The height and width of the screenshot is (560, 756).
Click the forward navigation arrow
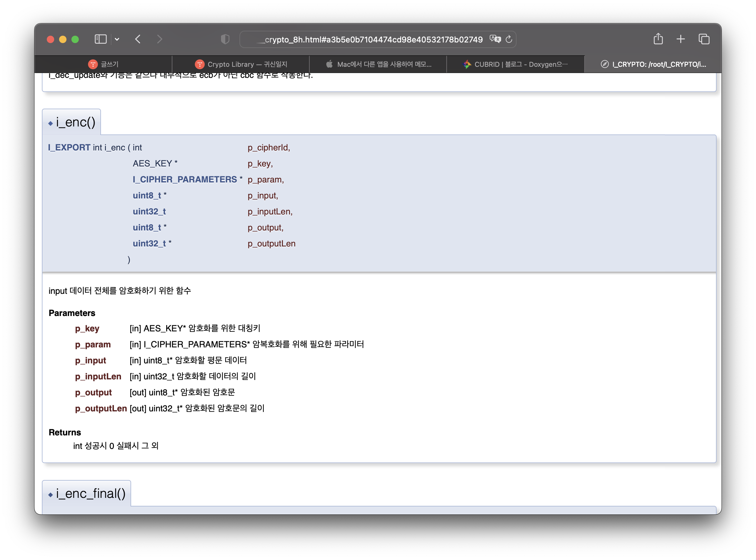[x=159, y=39]
